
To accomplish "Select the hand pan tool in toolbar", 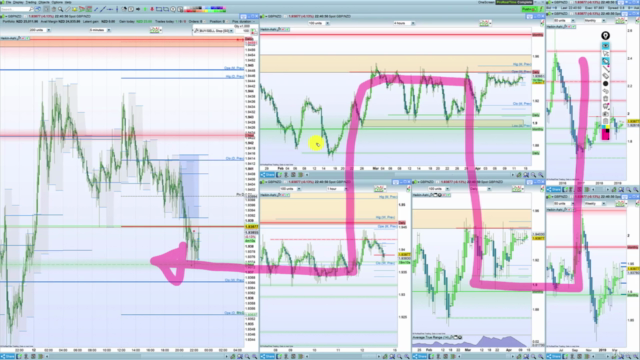I will (53, 9).
